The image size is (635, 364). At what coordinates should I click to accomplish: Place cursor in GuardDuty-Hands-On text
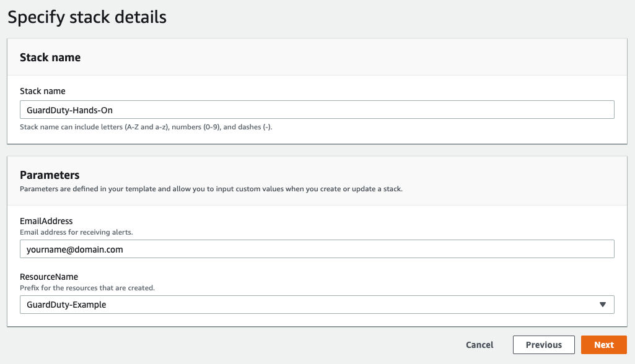point(69,110)
